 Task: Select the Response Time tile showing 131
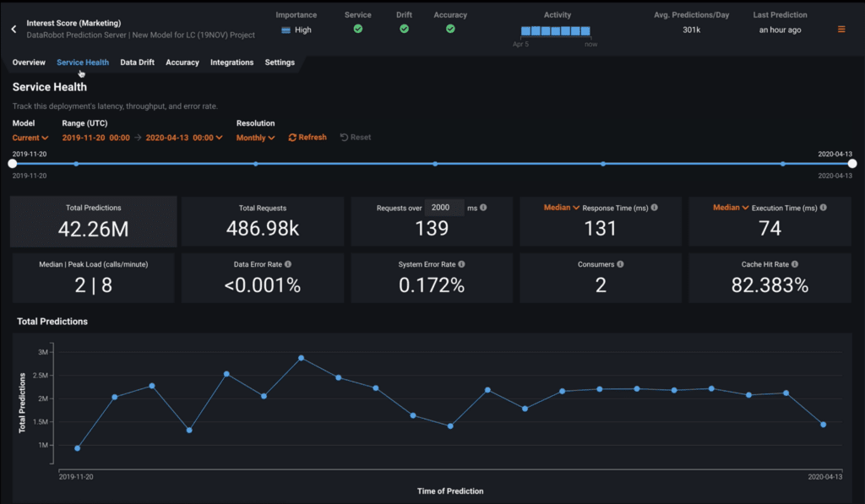coord(601,222)
